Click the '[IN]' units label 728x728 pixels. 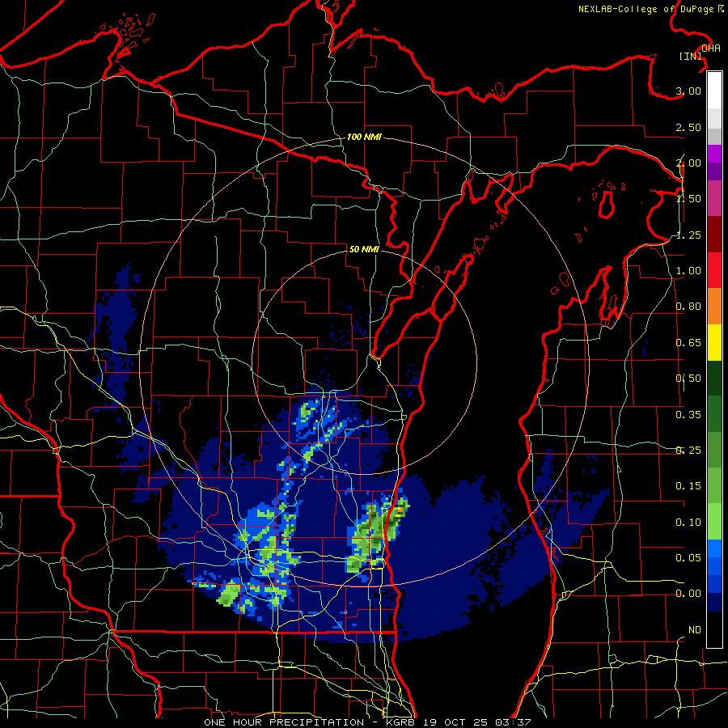click(691, 56)
